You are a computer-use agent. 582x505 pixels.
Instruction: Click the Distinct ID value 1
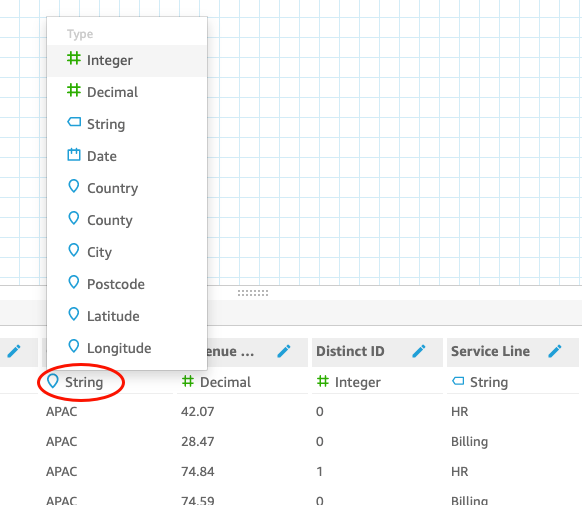click(319, 472)
